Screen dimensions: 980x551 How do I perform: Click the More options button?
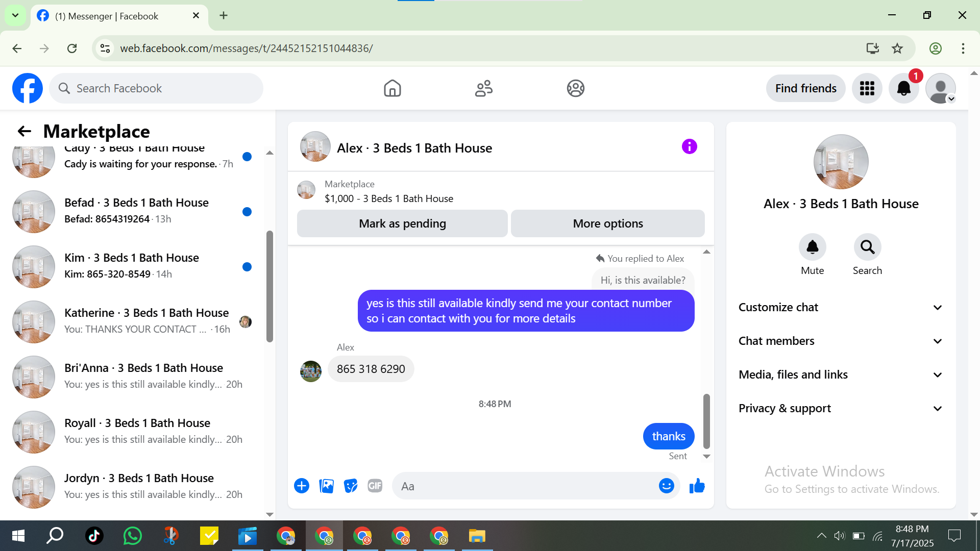607,223
